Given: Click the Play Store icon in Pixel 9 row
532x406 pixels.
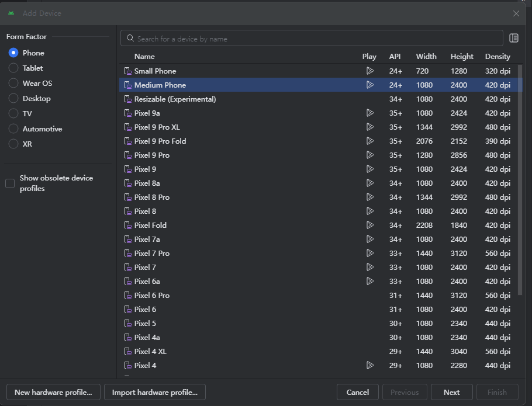Looking at the screenshot, I should point(370,169).
